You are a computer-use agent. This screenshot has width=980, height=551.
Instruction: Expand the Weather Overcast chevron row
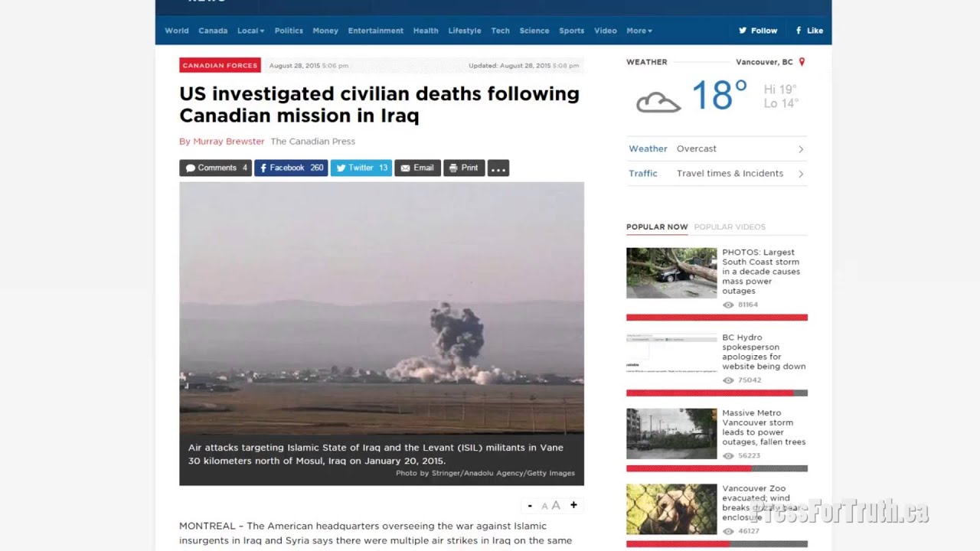tap(717, 148)
